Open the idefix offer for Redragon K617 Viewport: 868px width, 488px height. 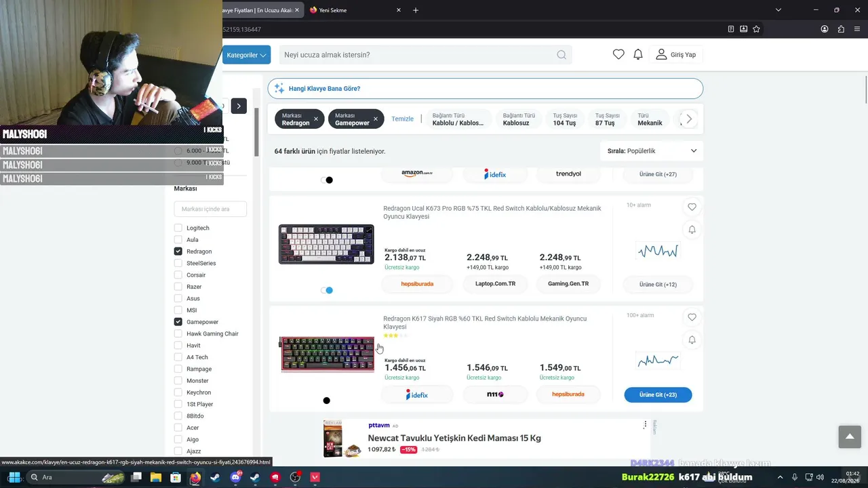tap(417, 394)
